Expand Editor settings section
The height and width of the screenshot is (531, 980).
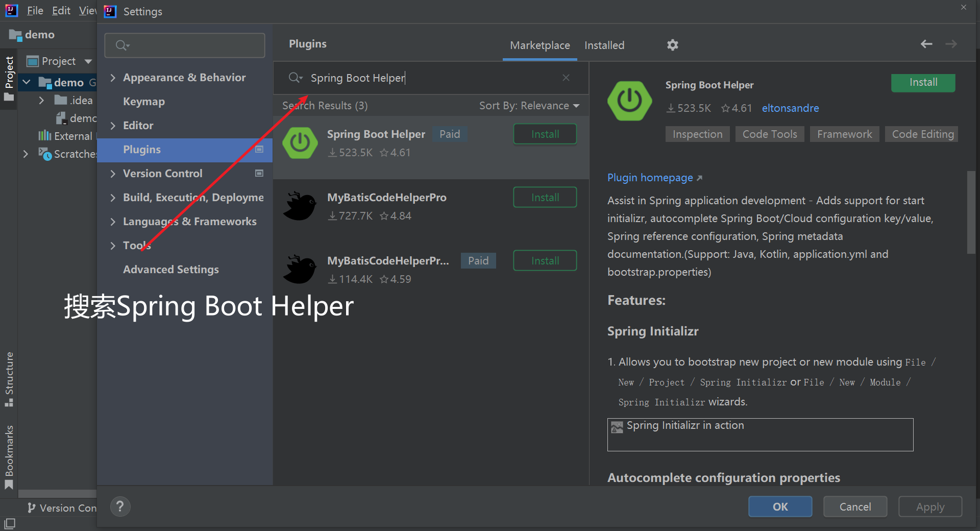tap(113, 126)
